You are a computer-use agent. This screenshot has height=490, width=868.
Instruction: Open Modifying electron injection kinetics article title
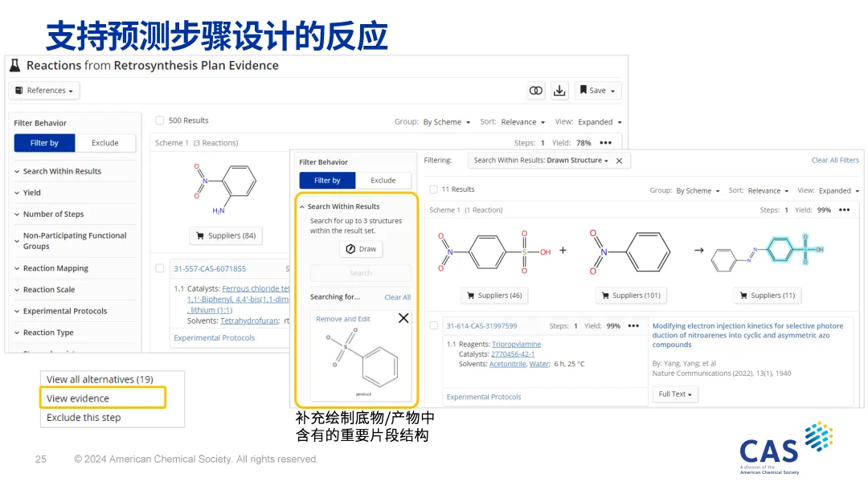click(747, 336)
